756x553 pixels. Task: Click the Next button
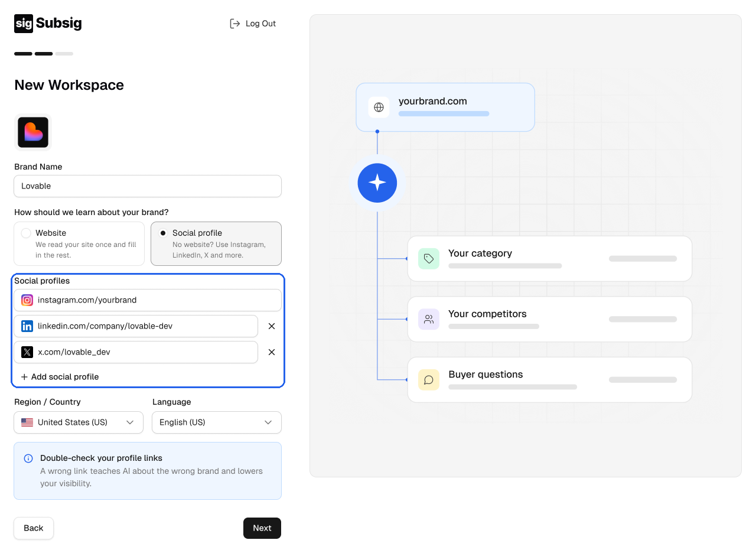(262, 528)
